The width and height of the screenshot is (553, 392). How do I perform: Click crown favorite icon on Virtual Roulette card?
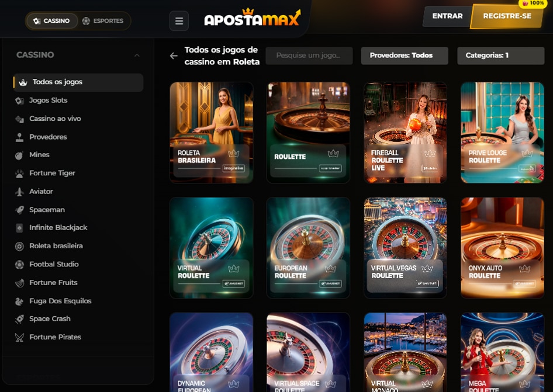(x=233, y=269)
